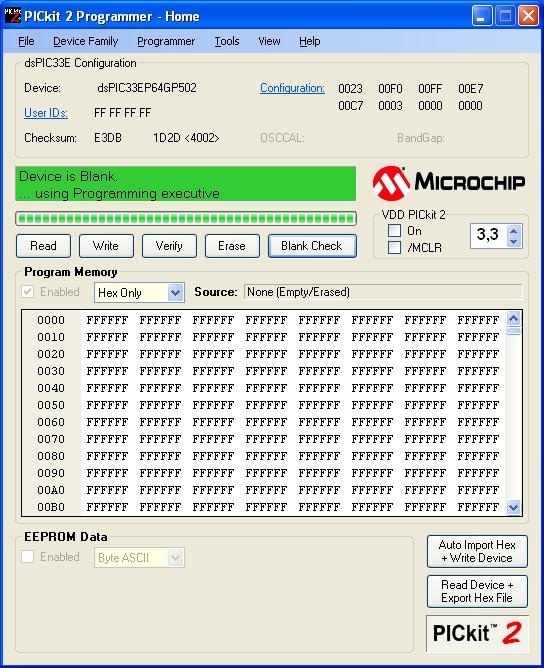The image size is (544, 668).
Task: Click device name dsPIC33EP64GP502
Action: [147, 88]
